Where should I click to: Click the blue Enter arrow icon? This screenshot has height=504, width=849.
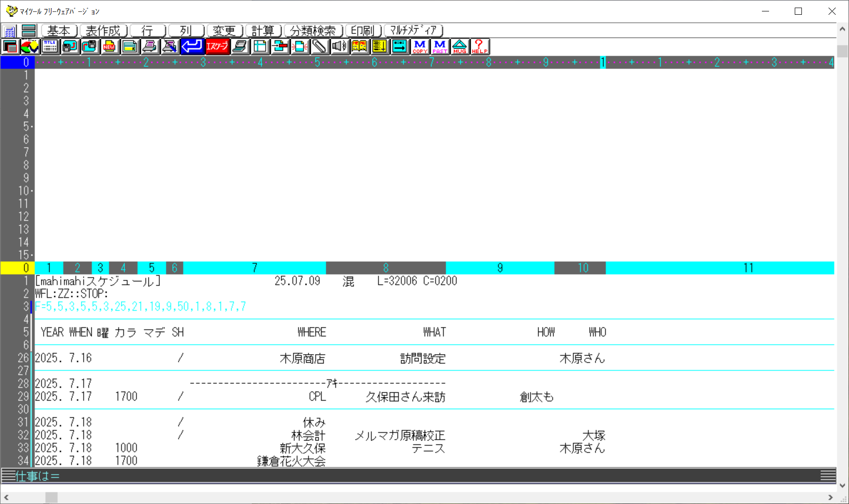(192, 47)
